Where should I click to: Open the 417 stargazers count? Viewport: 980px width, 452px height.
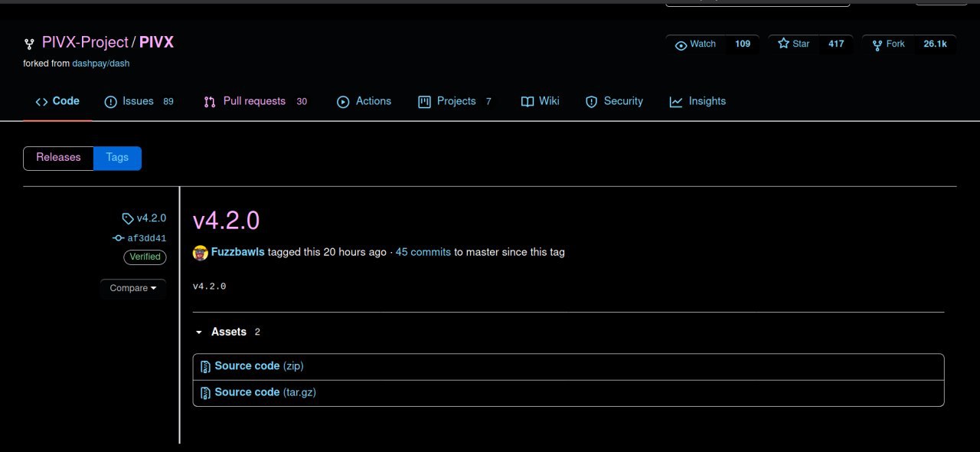[x=836, y=44]
